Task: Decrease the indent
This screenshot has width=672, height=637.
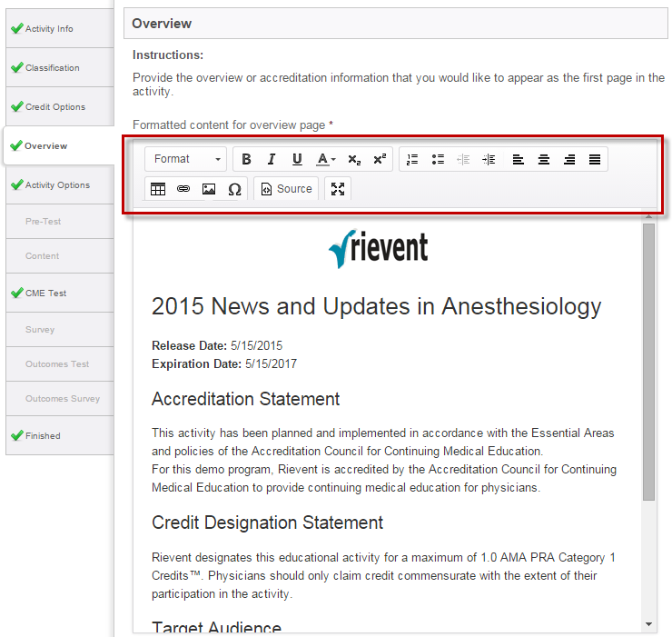Action: [463, 159]
